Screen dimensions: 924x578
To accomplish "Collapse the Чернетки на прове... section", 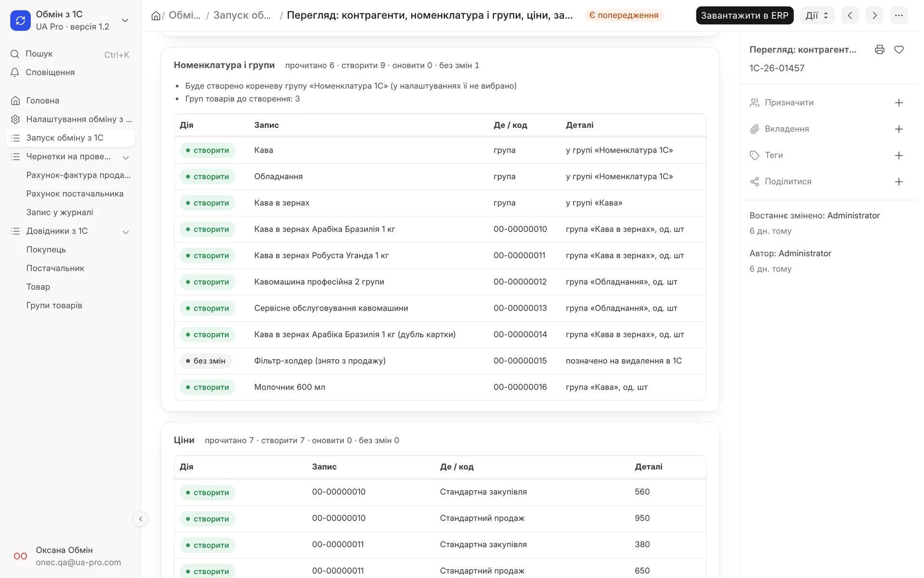I will [x=126, y=158].
